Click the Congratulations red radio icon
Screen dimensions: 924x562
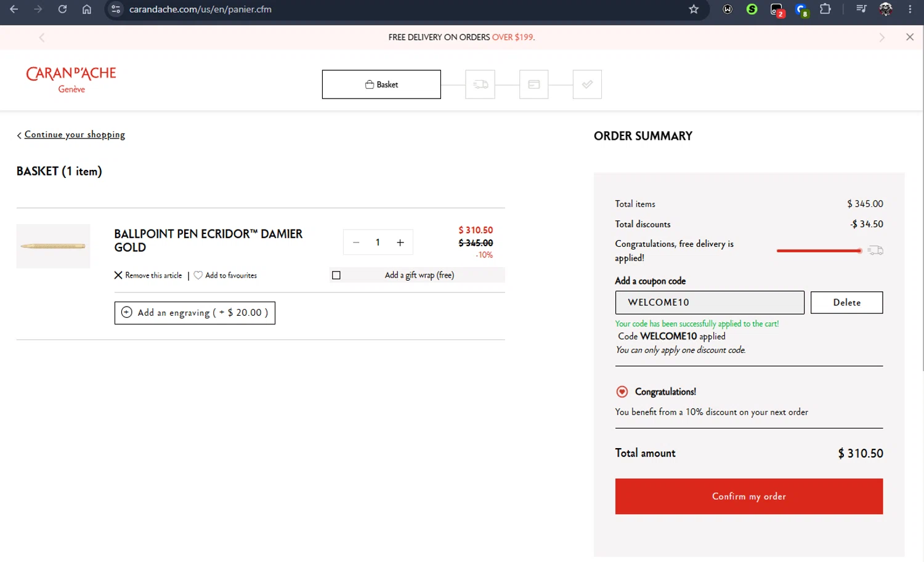click(622, 391)
